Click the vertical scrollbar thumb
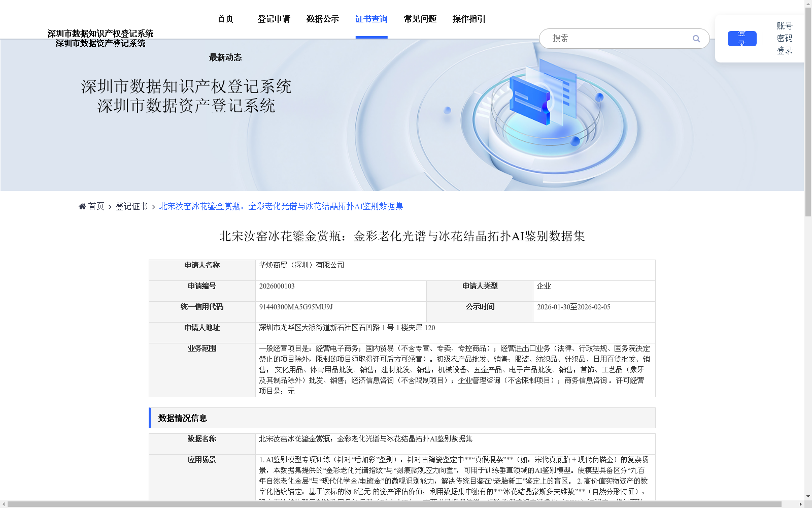The height and width of the screenshot is (508, 812). click(x=808, y=112)
